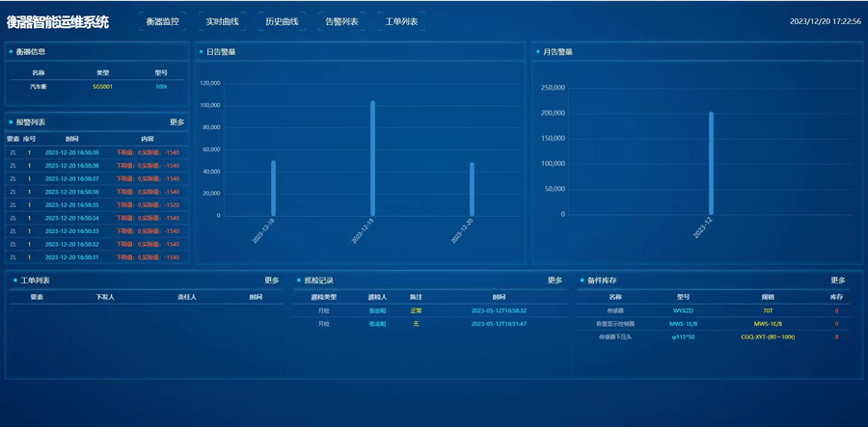Click the SGS001 type value in 衡器信息
Screen dimensions: 868x427
pos(102,87)
